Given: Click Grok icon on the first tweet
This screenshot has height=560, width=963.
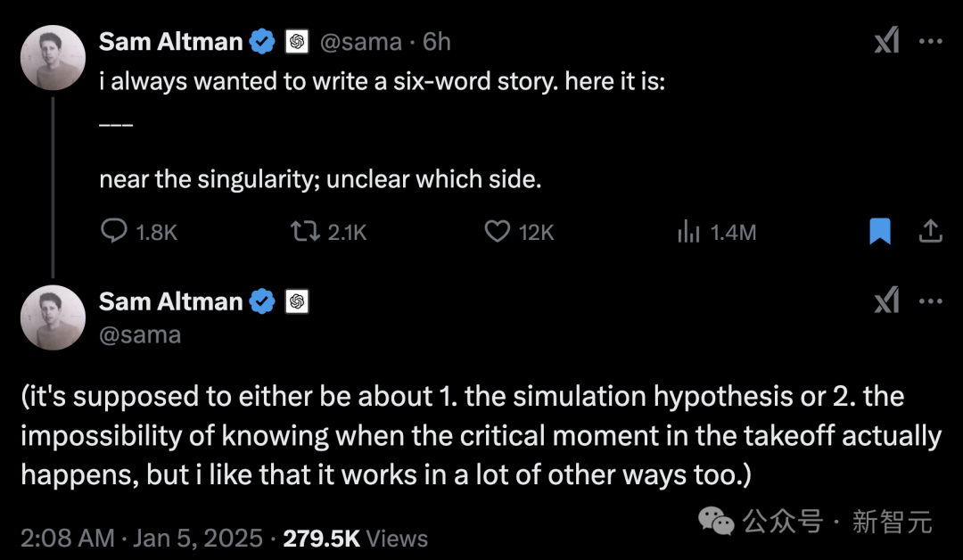Looking at the screenshot, I should point(885,41).
